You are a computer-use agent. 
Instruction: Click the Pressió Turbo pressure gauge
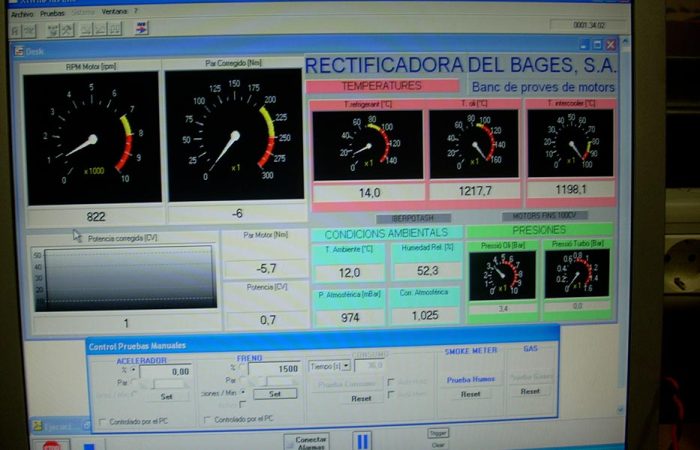point(577,274)
